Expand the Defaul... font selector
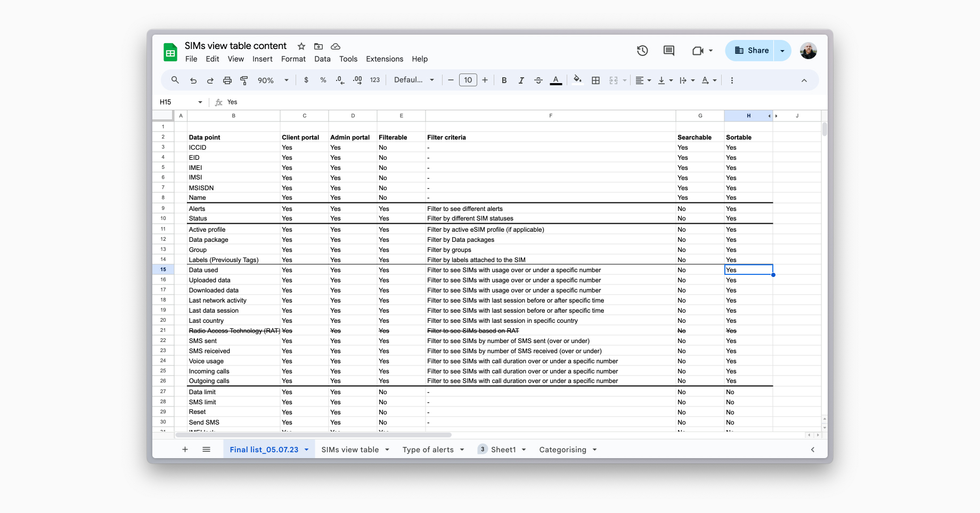Image resolution: width=980 pixels, height=513 pixels. tap(414, 80)
